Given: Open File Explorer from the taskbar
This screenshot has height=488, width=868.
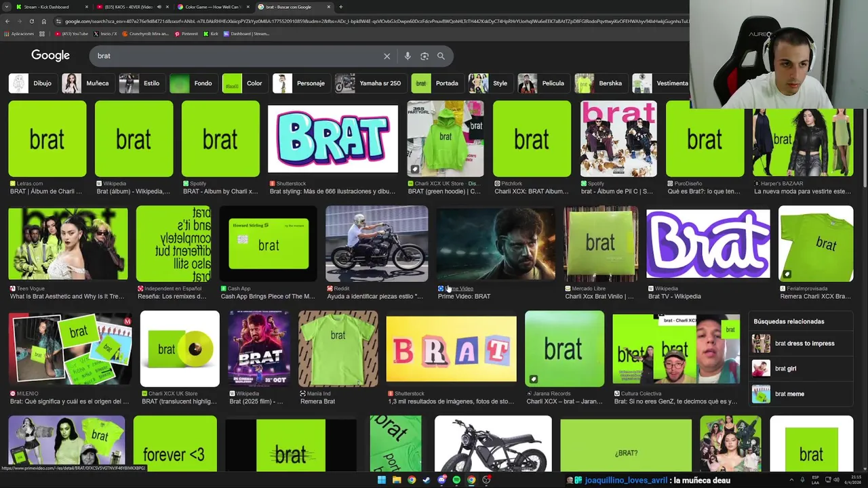Looking at the screenshot, I should 397,480.
